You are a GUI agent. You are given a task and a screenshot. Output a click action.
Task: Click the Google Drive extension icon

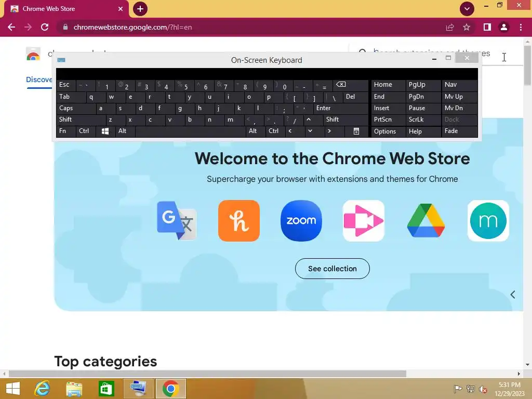coord(426,220)
